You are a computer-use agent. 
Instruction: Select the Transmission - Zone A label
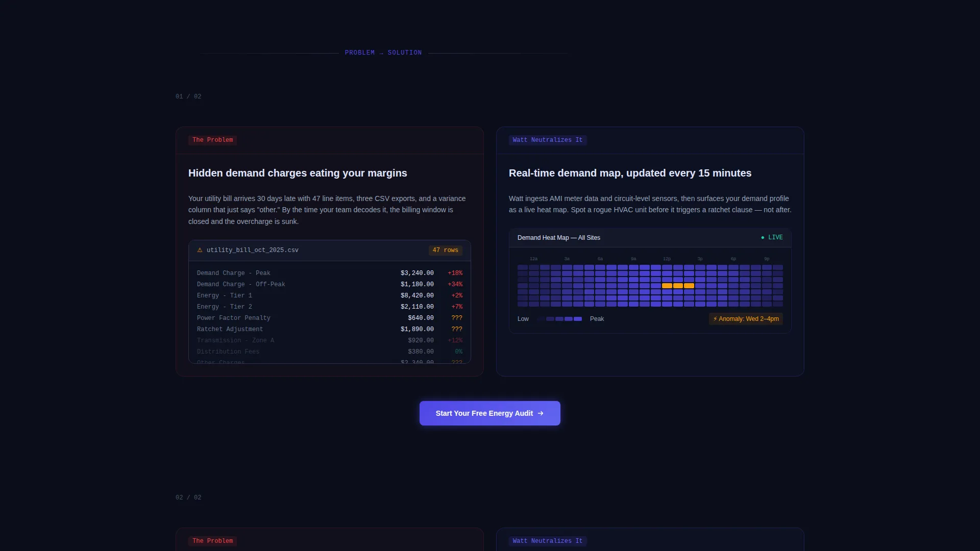click(236, 340)
